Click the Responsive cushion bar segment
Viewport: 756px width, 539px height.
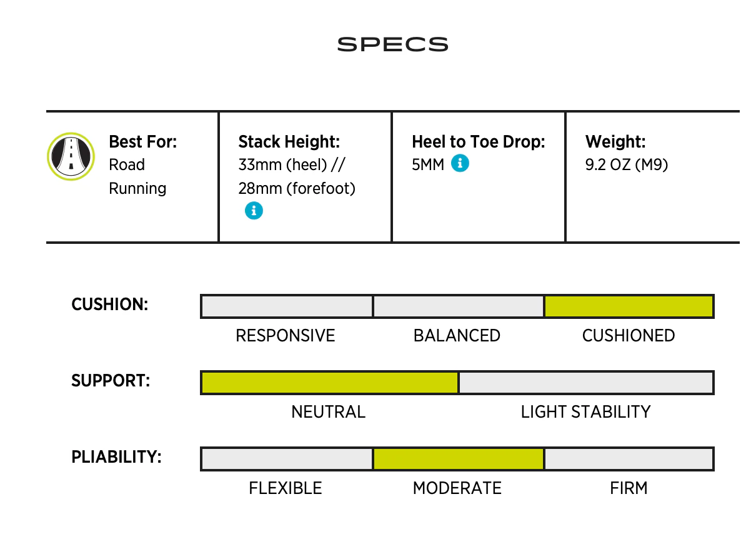(x=287, y=306)
